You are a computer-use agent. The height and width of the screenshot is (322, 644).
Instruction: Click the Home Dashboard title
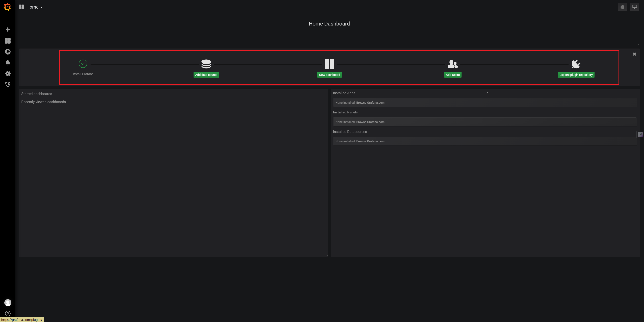[x=329, y=23]
